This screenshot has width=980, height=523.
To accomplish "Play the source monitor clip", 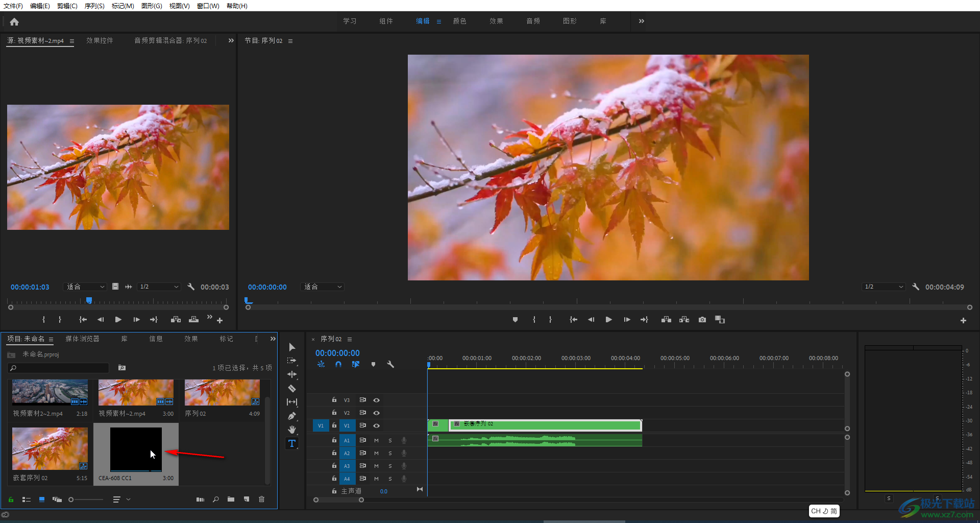I will (118, 320).
